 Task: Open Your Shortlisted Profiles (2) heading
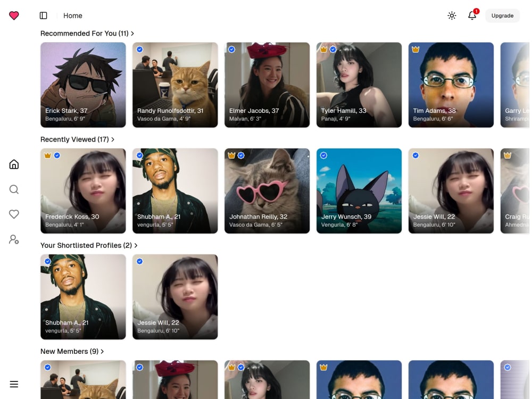[x=86, y=245]
